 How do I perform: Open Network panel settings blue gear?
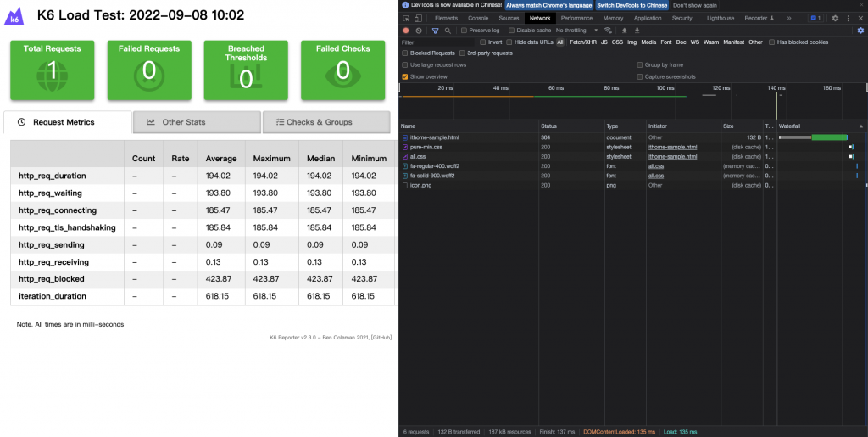click(x=860, y=31)
